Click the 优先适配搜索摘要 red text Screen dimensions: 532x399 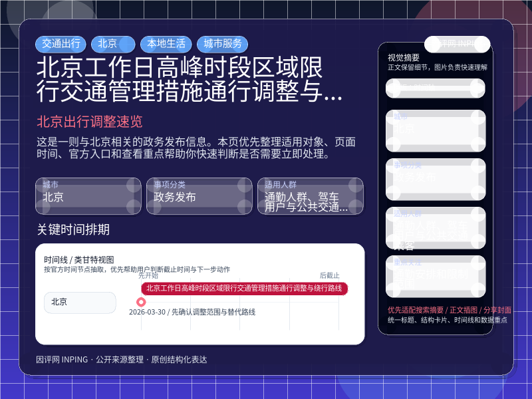click(x=416, y=310)
